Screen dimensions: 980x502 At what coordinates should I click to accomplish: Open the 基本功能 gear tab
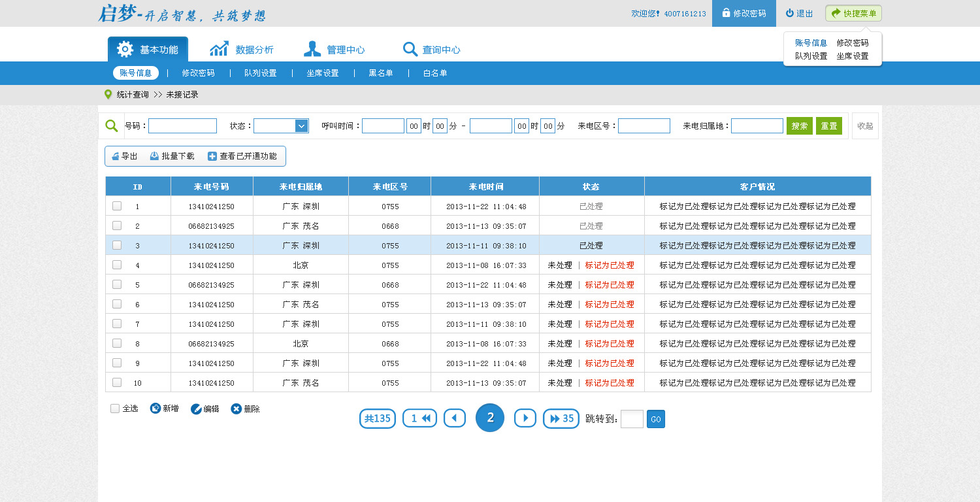148,49
